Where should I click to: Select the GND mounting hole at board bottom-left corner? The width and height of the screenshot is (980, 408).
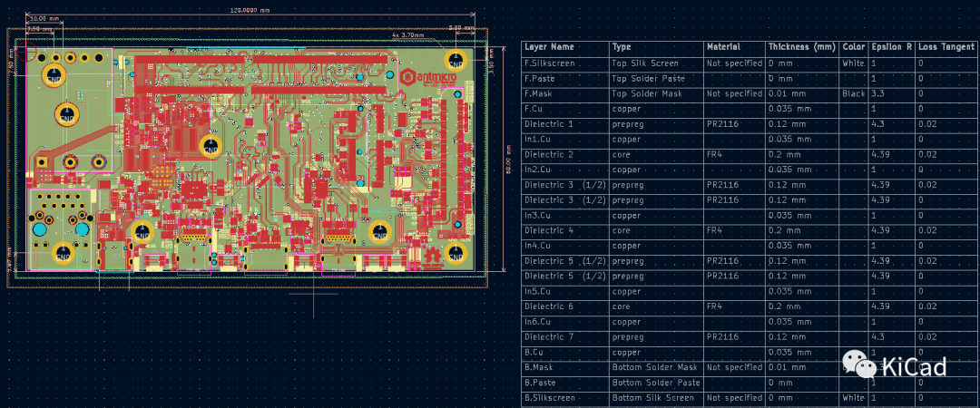click(x=64, y=252)
